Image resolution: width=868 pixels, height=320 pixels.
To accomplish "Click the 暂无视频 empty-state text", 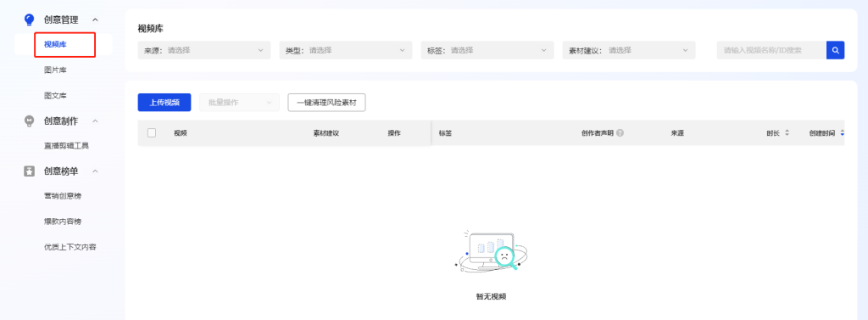I will 491,296.
